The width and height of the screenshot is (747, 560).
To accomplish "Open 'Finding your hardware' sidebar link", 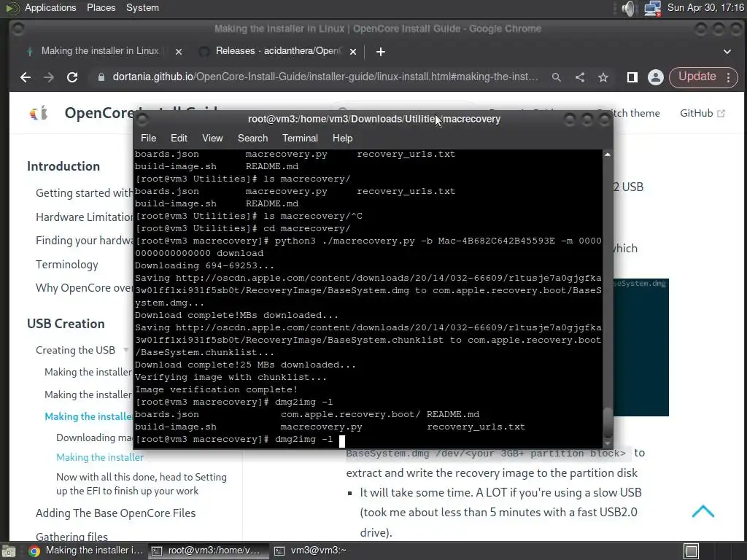I will tap(85, 241).
